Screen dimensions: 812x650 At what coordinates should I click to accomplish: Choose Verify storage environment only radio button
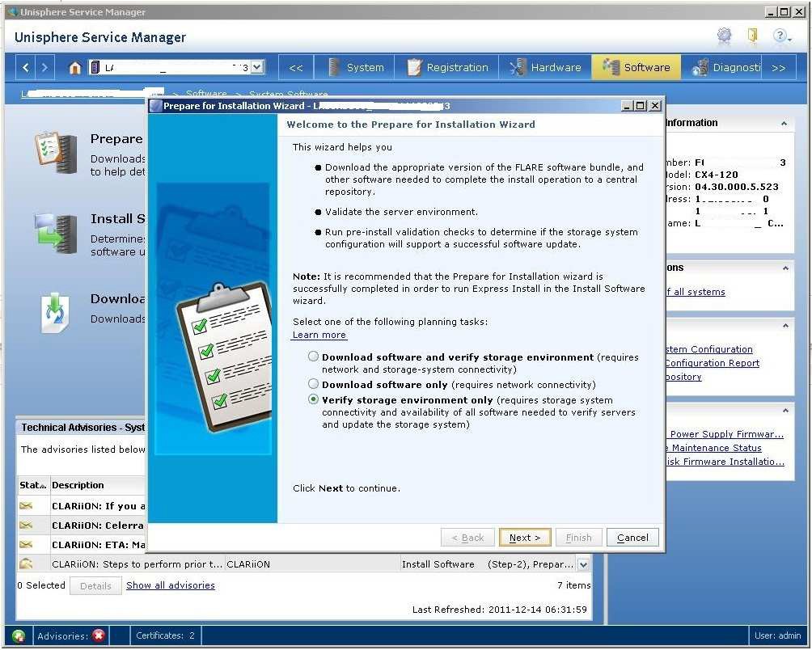tap(313, 400)
